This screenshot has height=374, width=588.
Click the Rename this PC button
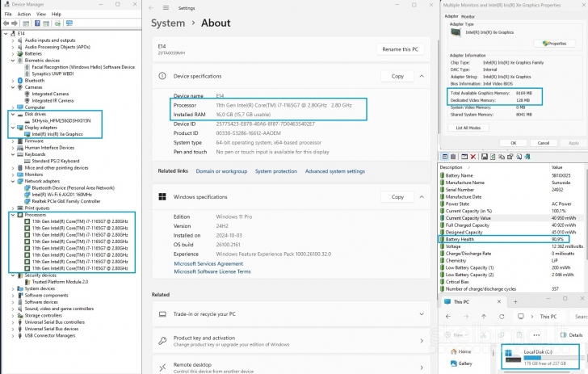click(400, 49)
